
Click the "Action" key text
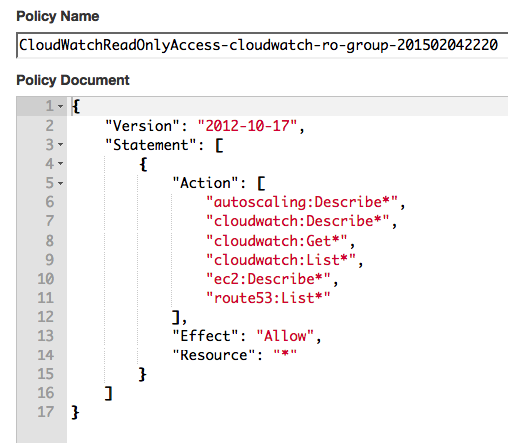click(x=205, y=183)
